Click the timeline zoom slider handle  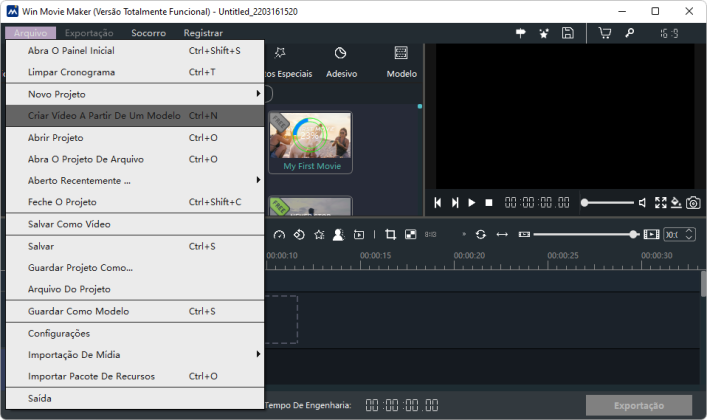pyautogui.click(x=634, y=234)
